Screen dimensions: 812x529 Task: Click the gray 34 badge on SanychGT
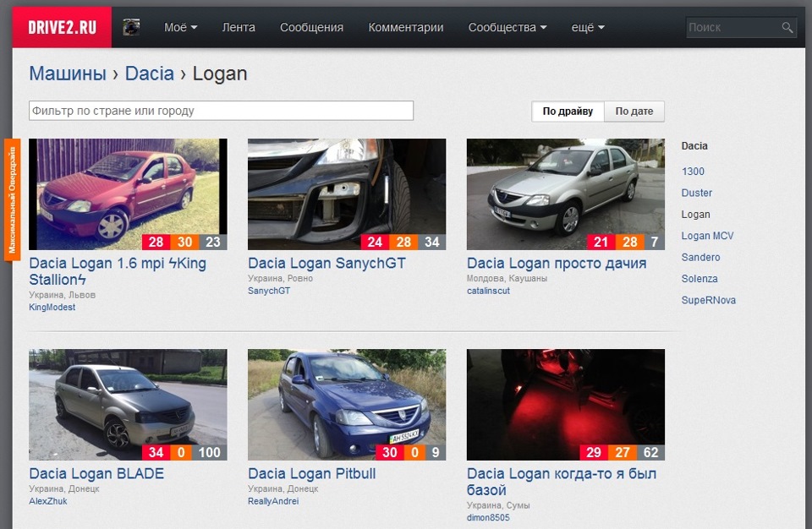point(432,243)
